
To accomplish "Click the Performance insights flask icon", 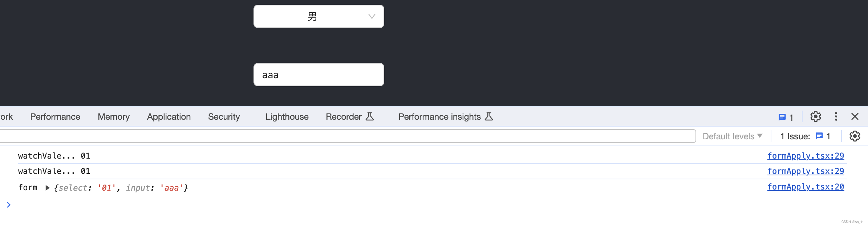I will point(489,116).
